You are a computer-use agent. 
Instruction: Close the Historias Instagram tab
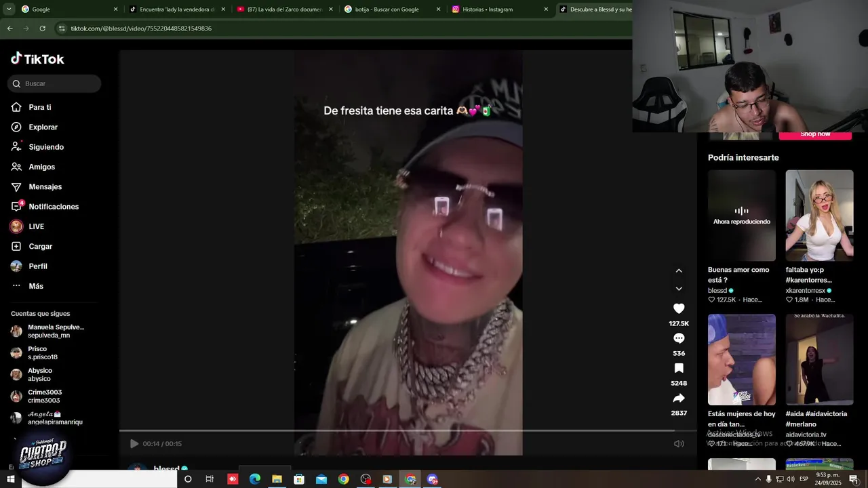click(546, 9)
